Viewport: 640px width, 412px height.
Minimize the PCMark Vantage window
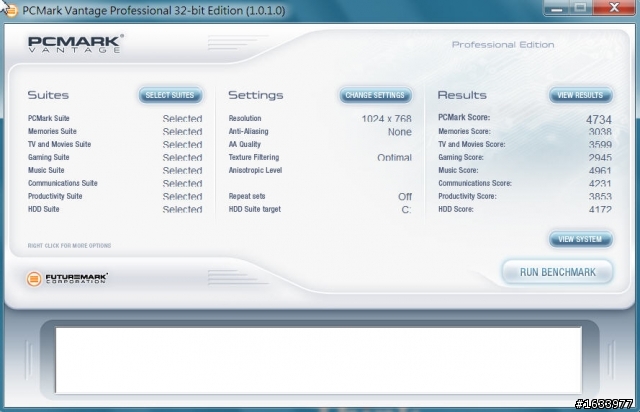click(556, 8)
